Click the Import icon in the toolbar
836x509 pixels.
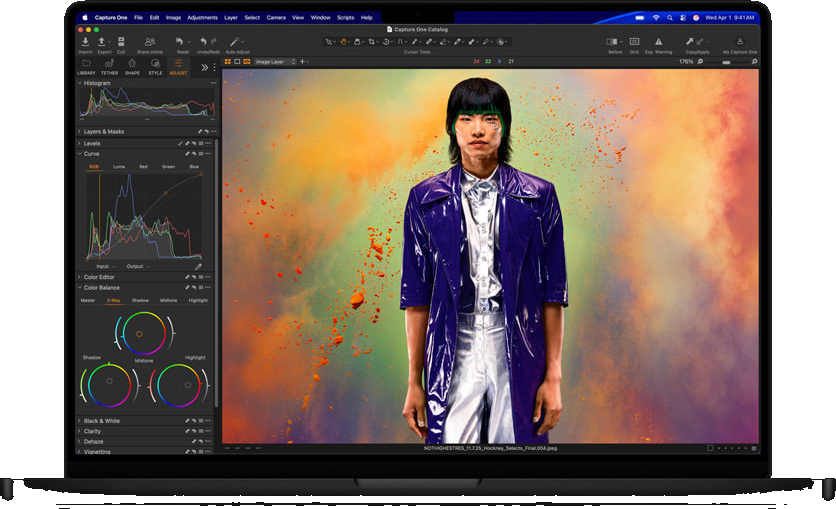(85, 42)
